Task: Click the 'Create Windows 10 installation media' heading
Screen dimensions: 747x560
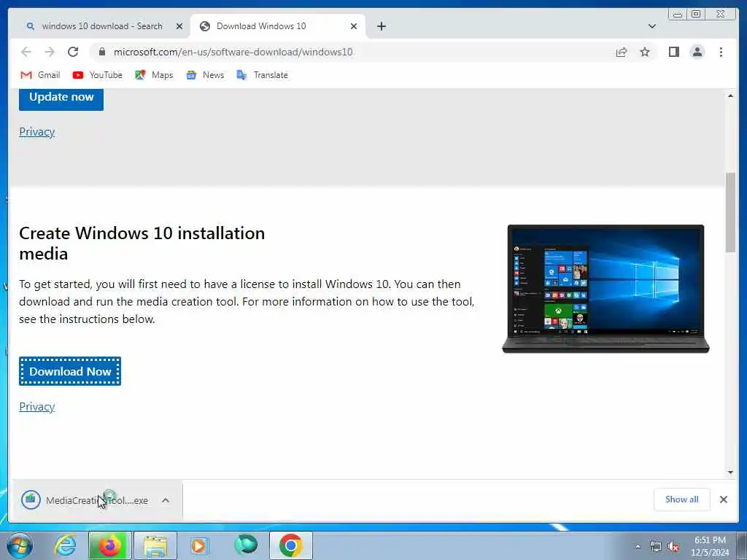Action: [x=142, y=244]
